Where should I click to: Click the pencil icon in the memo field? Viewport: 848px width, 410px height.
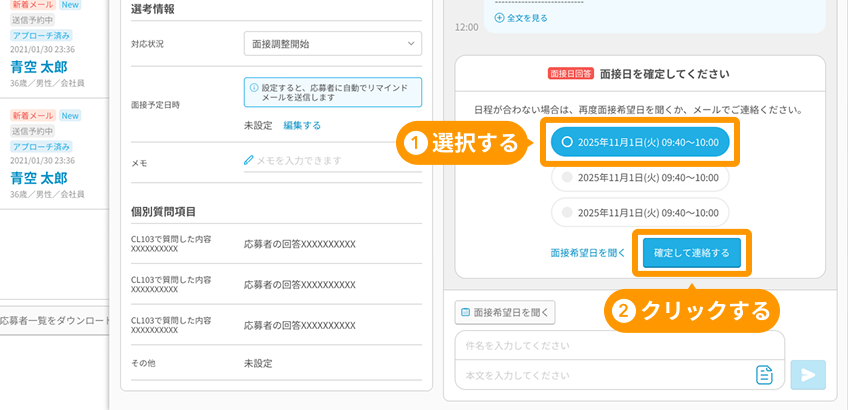click(x=249, y=160)
